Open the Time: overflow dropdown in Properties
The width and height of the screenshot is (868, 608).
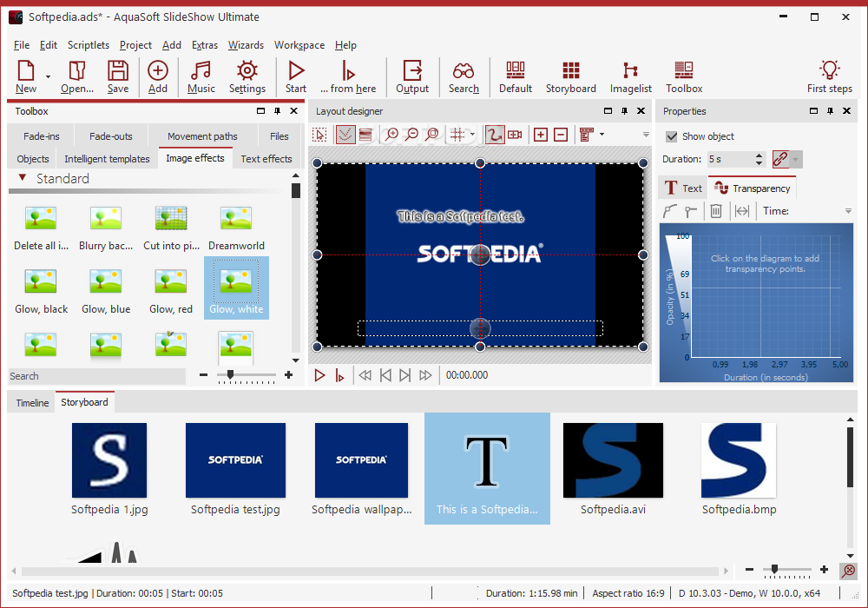click(848, 211)
